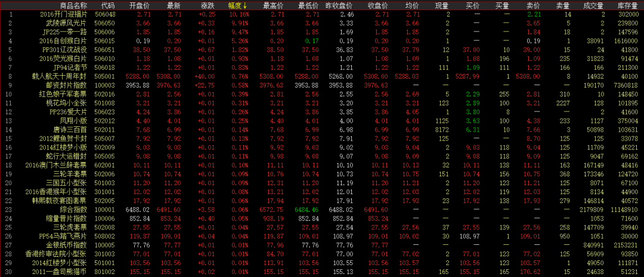
Task: Click the 成交量 column header
Action: [x=593, y=5]
